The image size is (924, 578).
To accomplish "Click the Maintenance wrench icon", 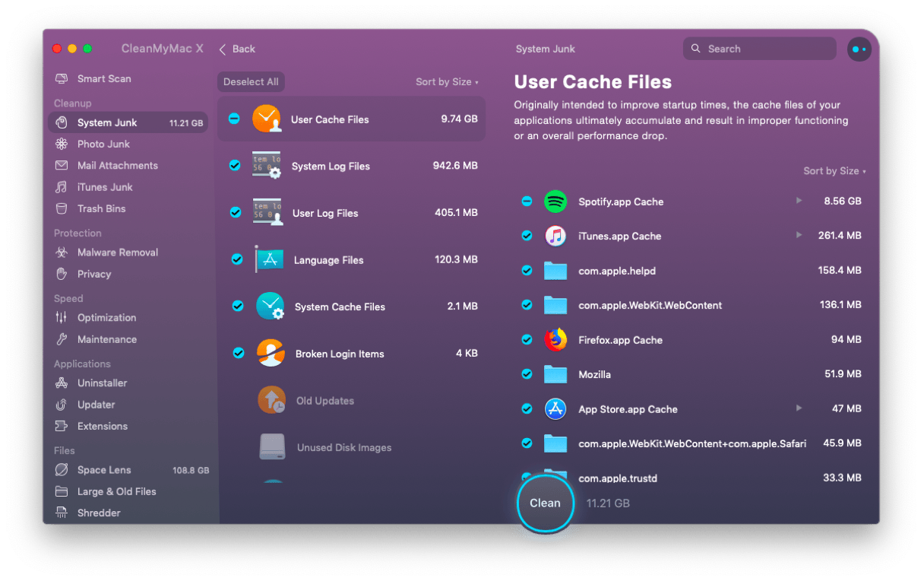I will pos(62,339).
